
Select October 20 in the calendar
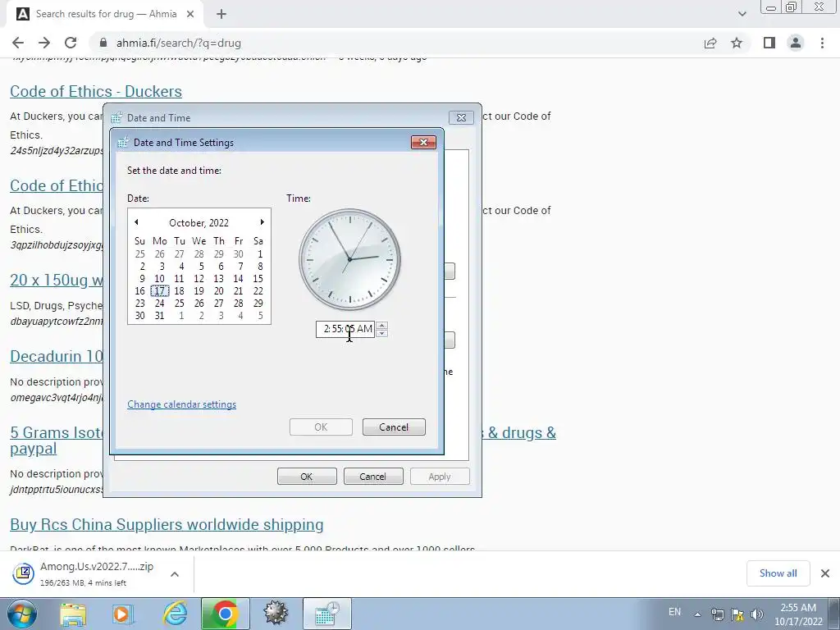(x=218, y=291)
